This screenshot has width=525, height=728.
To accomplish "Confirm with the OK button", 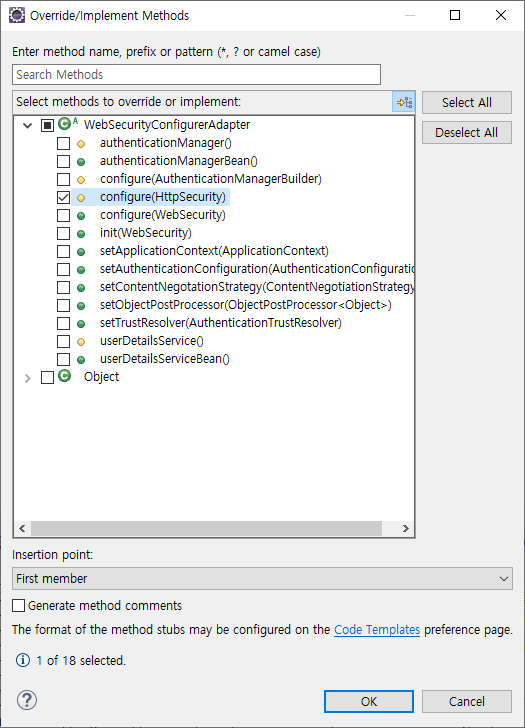I will (x=369, y=701).
